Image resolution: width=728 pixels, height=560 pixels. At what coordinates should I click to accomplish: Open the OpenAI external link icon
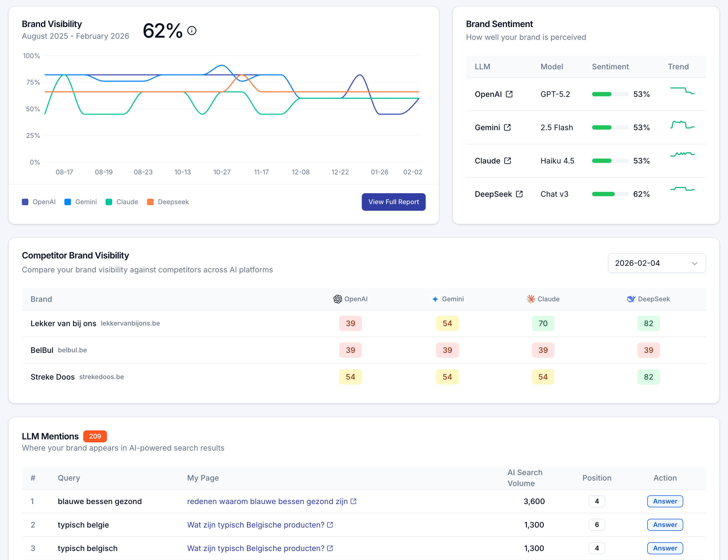(x=509, y=94)
